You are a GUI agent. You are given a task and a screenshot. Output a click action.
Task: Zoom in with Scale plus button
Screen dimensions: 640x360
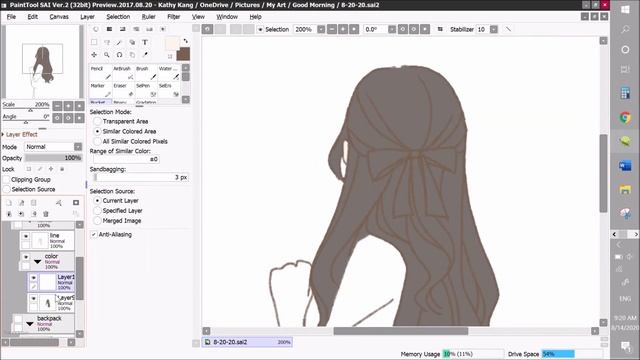coord(69,106)
